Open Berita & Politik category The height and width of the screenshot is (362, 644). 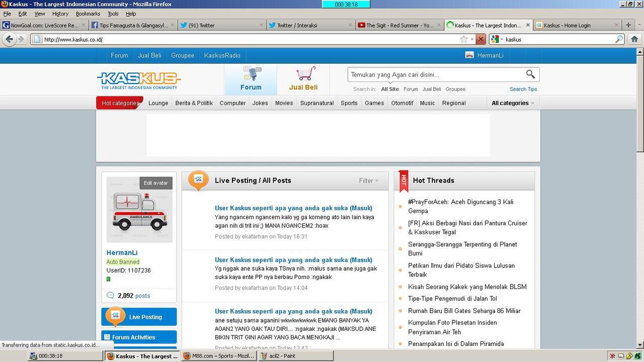(194, 103)
